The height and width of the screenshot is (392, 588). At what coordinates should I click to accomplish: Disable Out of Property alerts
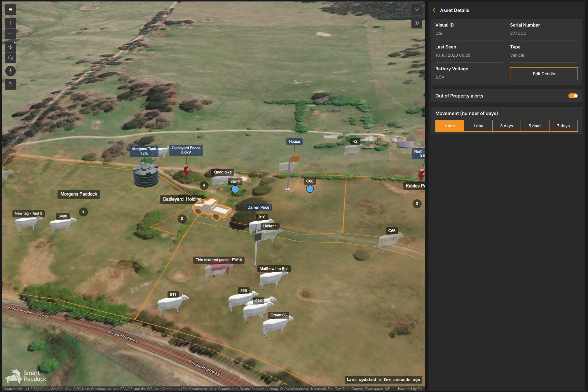573,96
